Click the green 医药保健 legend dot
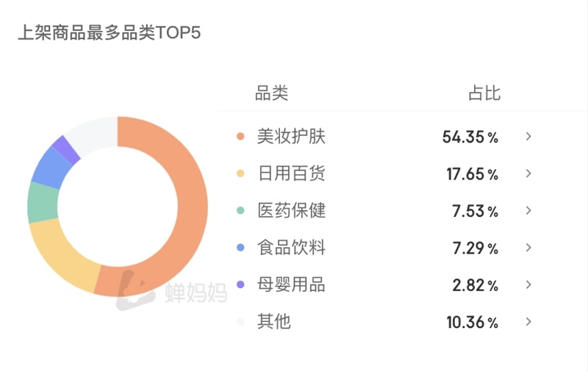This screenshot has height=372, width=588. click(240, 211)
